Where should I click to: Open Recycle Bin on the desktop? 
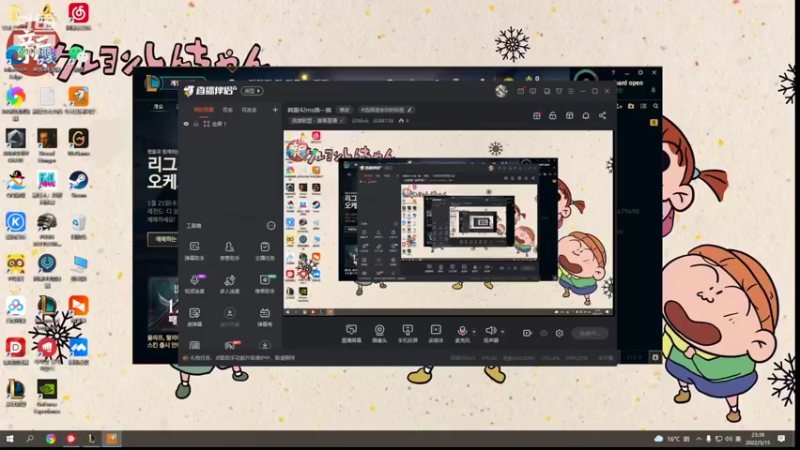79,227
